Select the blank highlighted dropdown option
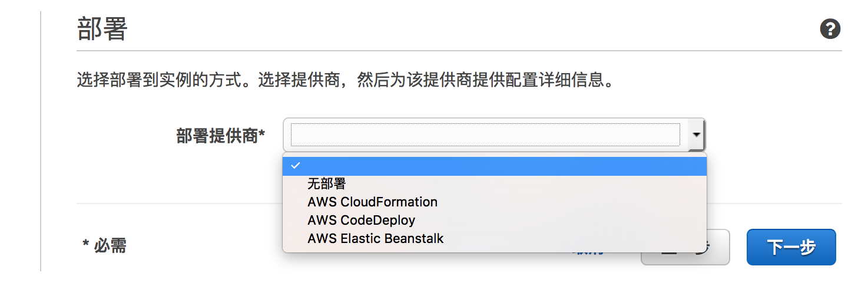The width and height of the screenshot is (868, 289). (495, 166)
